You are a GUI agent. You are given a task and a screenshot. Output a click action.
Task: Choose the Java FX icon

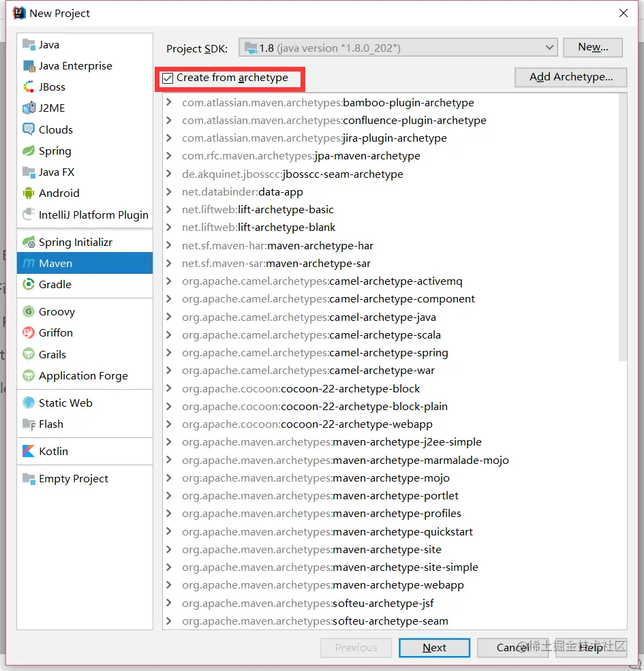pyautogui.click(x=29, y=172)
